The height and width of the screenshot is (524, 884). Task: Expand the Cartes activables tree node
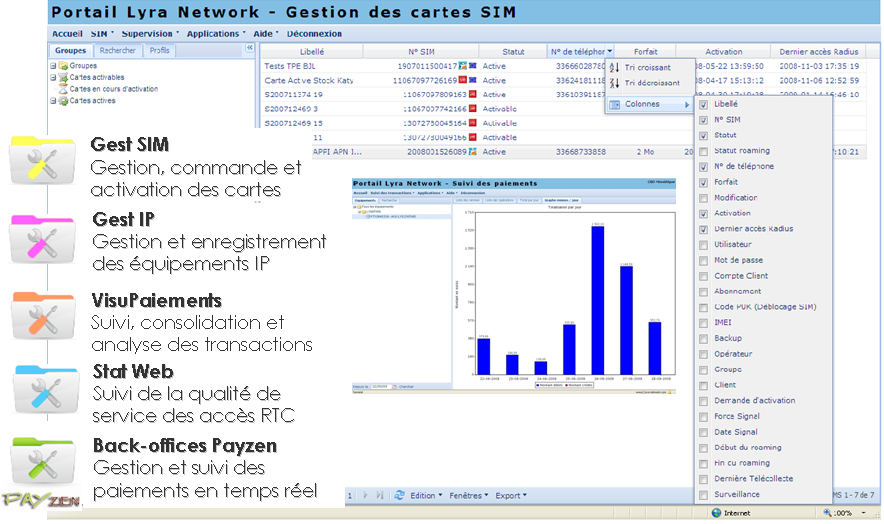point(53,77)
